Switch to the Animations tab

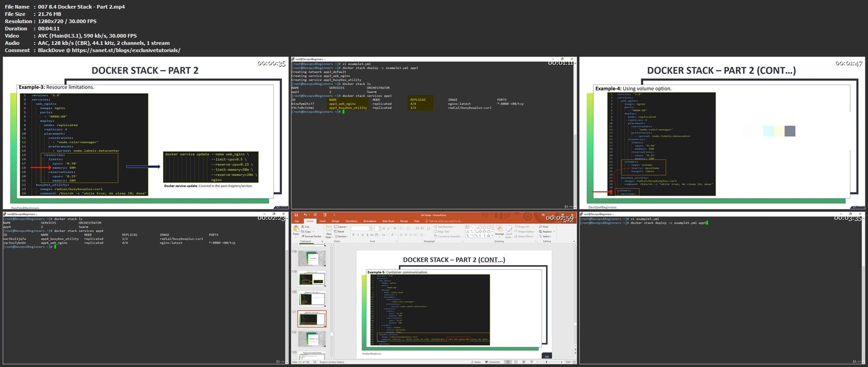[x=370, y=221]
